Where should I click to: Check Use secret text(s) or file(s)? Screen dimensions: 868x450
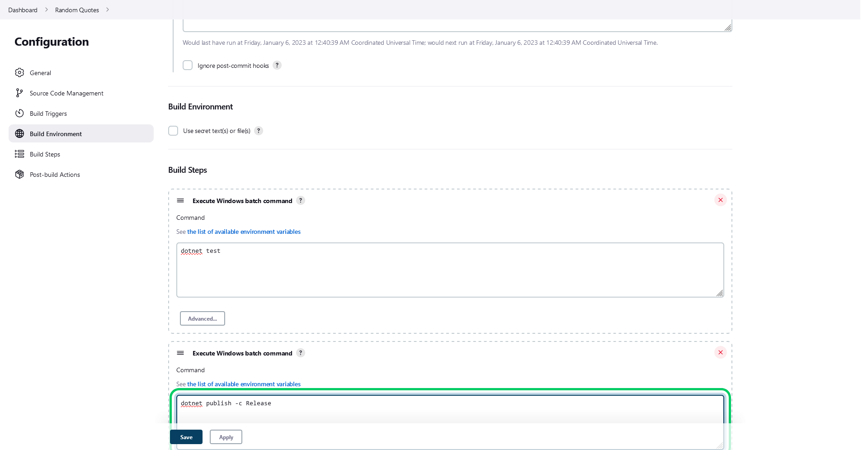click(173, 131)
